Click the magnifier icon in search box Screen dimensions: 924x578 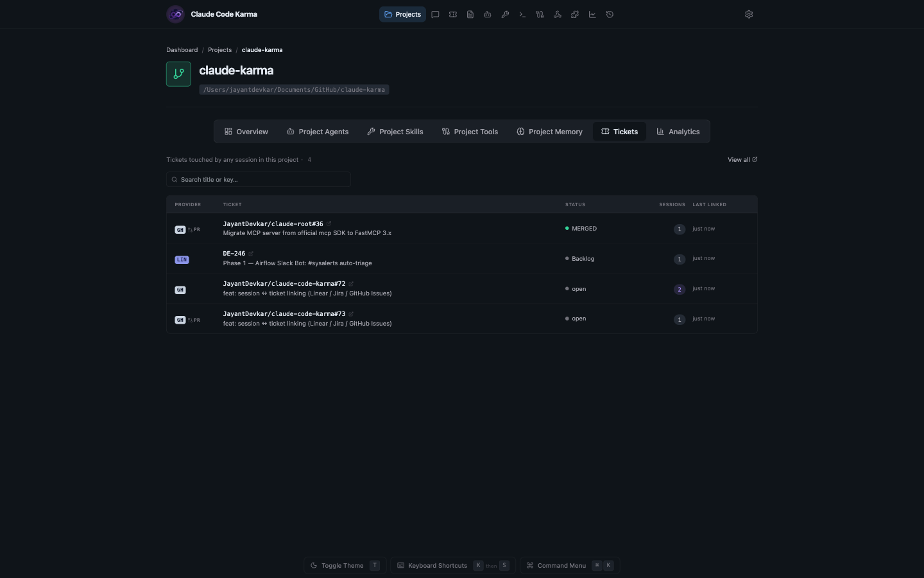[175, 180]
